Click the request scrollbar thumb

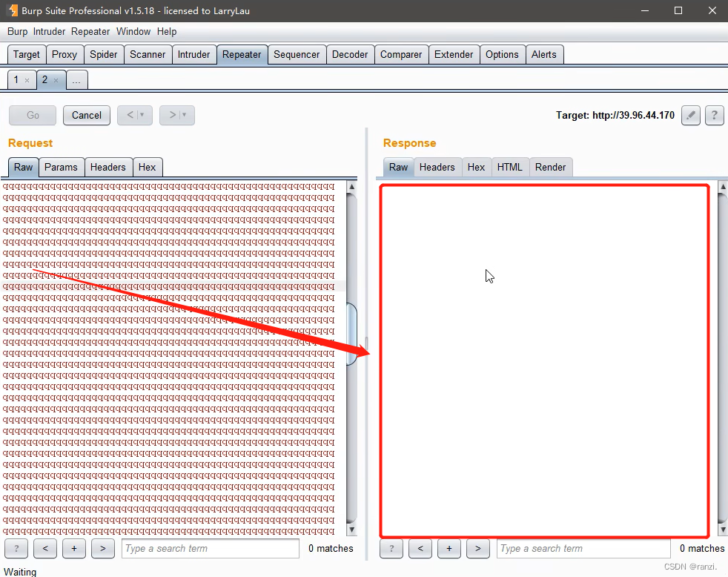(x=351, y=334)
